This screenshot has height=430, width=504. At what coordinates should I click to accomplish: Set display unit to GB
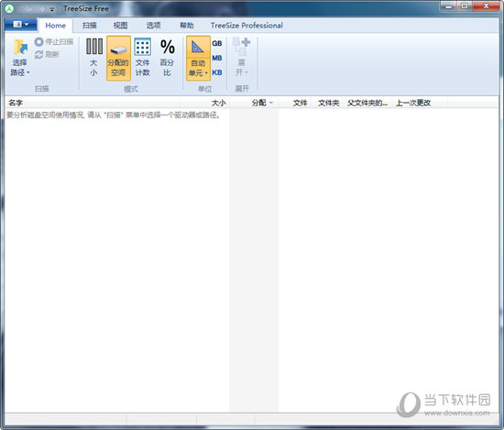[x=217, y=43]
